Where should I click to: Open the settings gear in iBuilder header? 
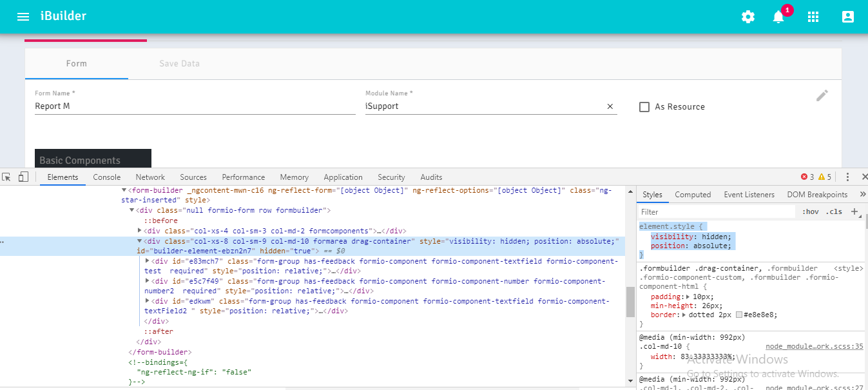[747, 17]
